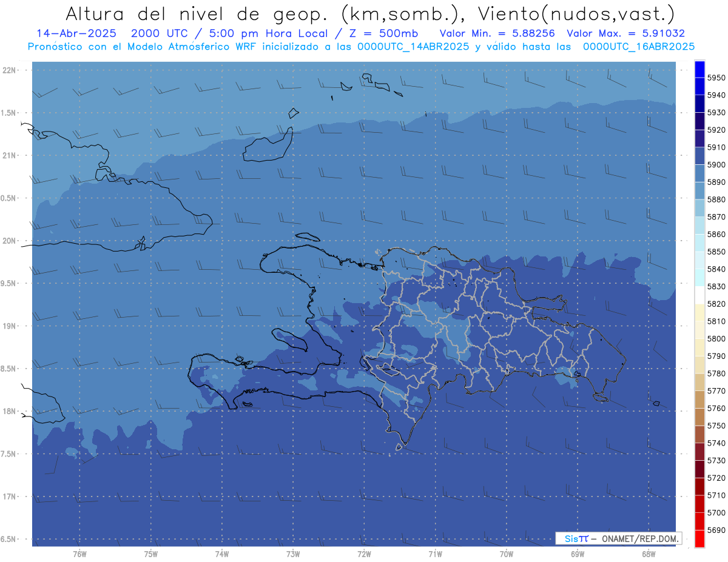Click the '5780' legend value
The image size is (728, 562).
pos(716,373)
